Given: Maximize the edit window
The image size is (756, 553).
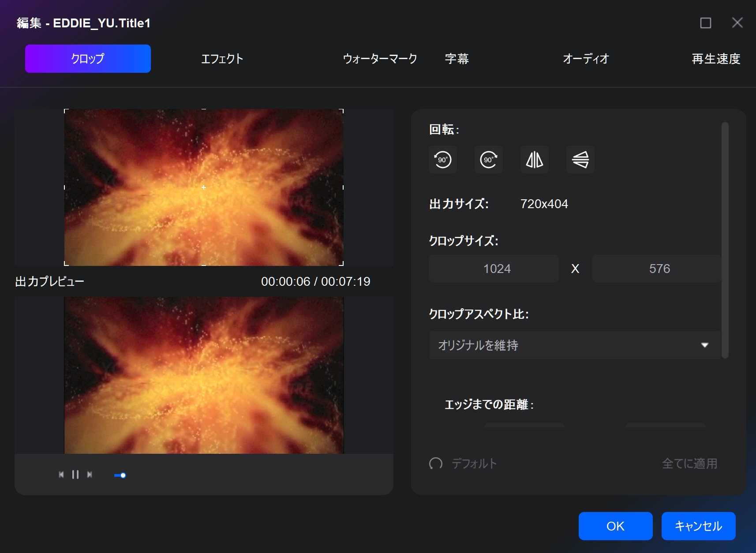Looking at the screenshot, I should click(705, 23).
